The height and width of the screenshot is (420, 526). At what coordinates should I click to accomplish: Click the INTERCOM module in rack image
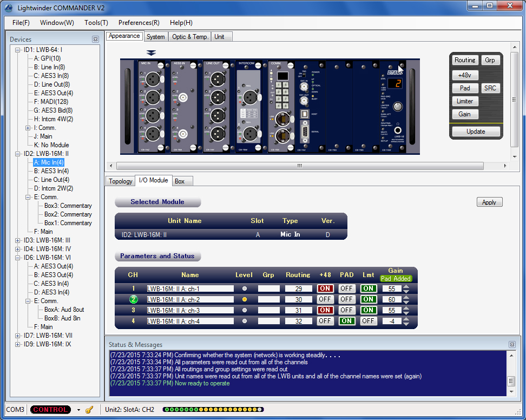[x=248, y=106]
